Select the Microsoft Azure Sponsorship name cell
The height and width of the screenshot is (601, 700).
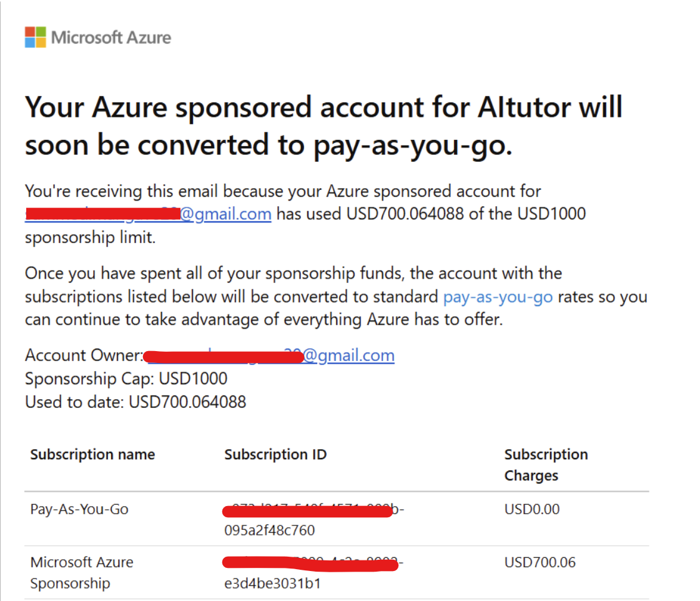(x=82, y=572)
